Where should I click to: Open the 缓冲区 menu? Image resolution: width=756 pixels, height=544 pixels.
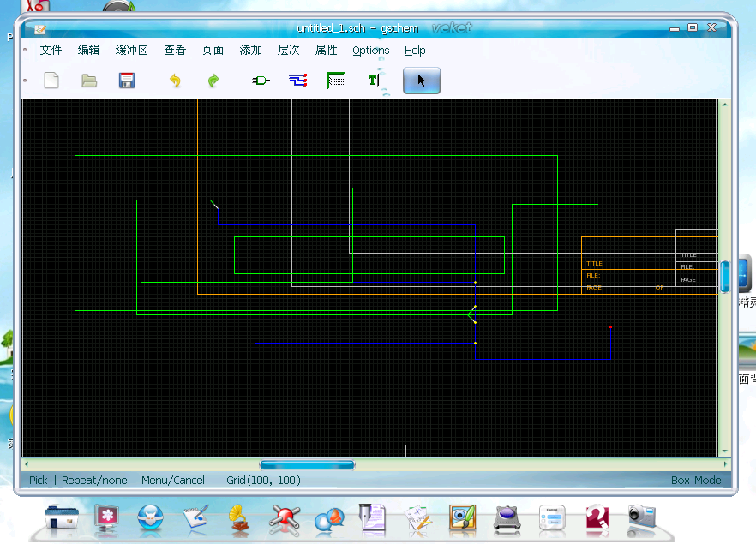point(132,50)
